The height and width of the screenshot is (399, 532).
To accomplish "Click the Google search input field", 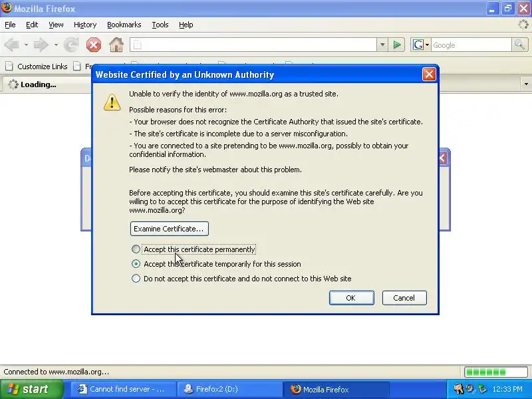I will (x=471, y=45).
